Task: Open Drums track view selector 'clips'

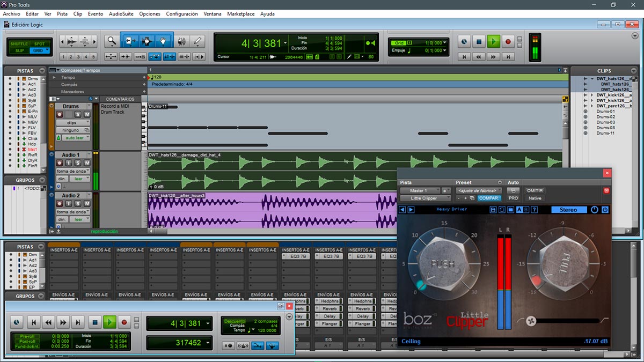Action: pyautogui.click(x=73, y=123)
